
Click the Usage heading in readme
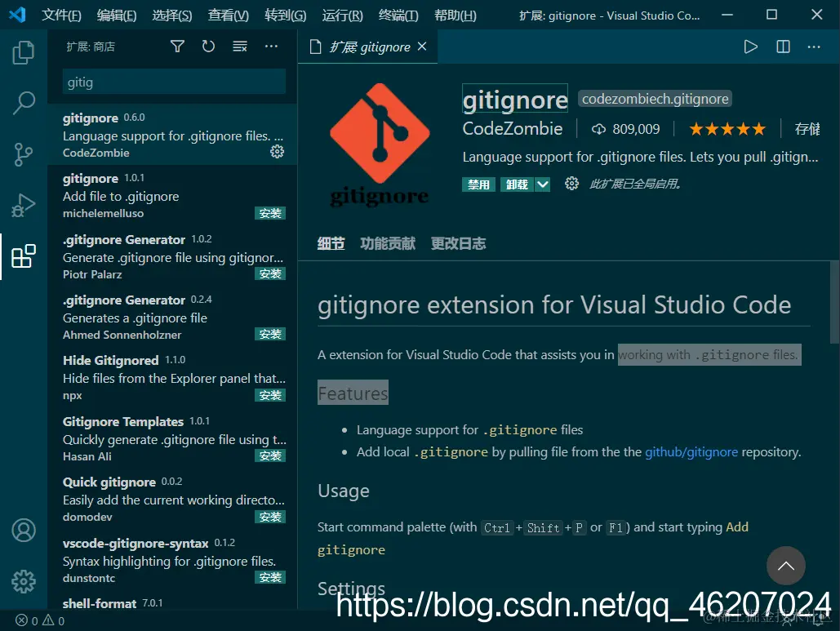344,491
